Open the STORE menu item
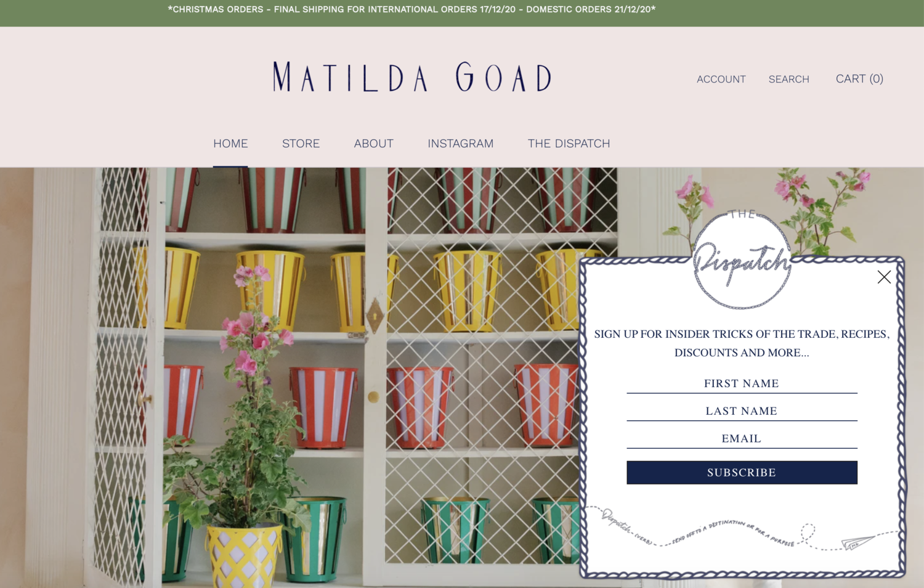Screen dimensions: 924x588 pyautogui.click(x=301, y=144)
